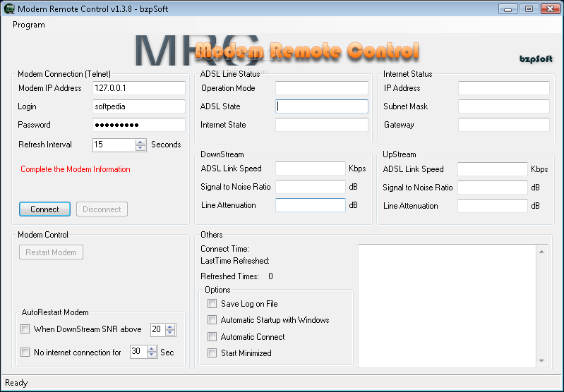Increase no-internet seconds value
Image resolution: width=564 pixels, height=392 pixels.
pos(152,349)
